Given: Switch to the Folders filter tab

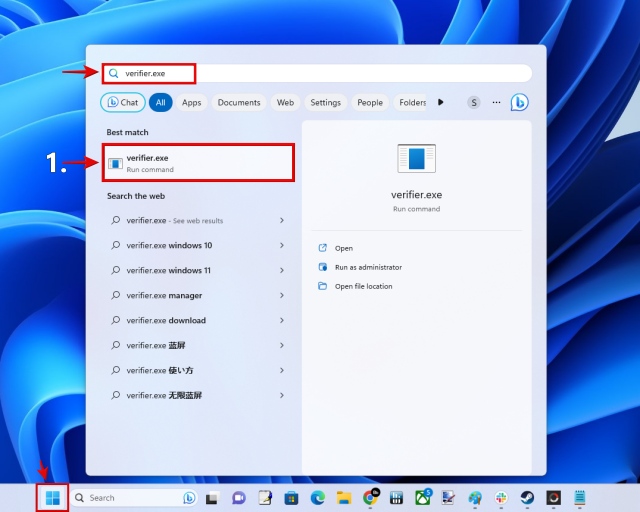Looking at the screenshot, I should [411, 102].
